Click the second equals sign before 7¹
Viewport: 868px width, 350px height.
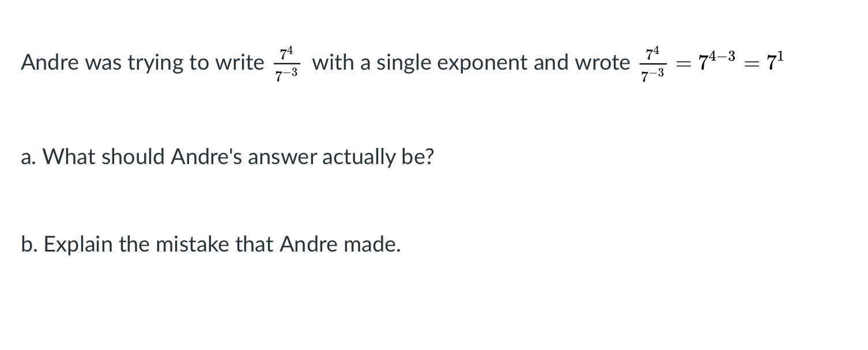(752, 64)
